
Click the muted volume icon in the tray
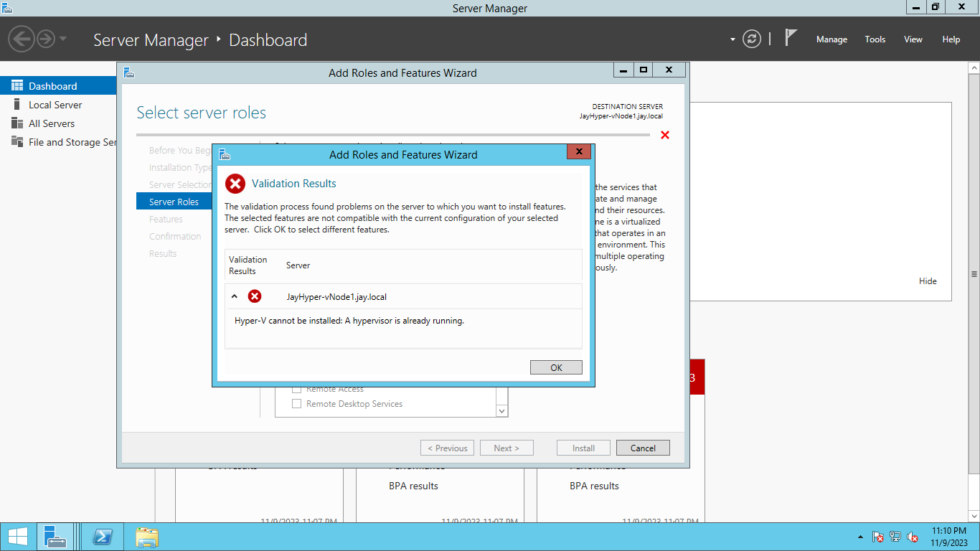[x=913, y=537]
